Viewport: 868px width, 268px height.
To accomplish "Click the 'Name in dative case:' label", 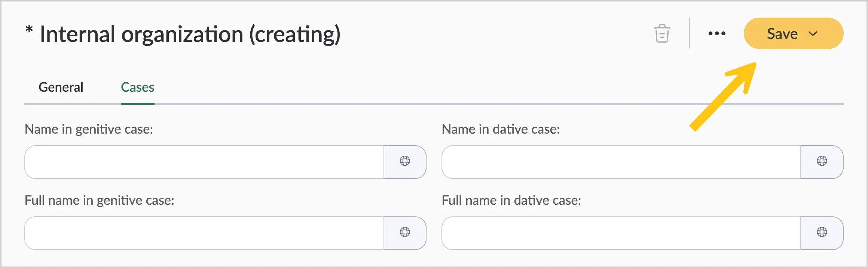I will 501,129.
